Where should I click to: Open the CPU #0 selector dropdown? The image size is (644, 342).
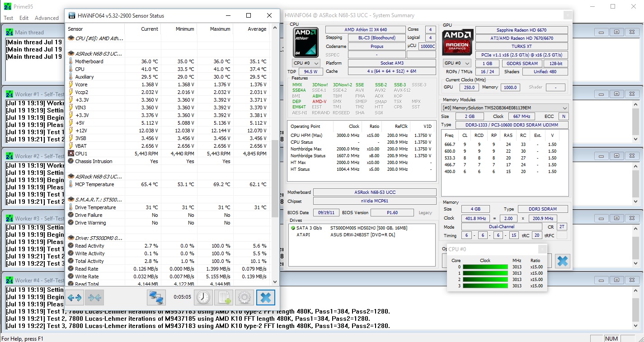pos(306,63)
